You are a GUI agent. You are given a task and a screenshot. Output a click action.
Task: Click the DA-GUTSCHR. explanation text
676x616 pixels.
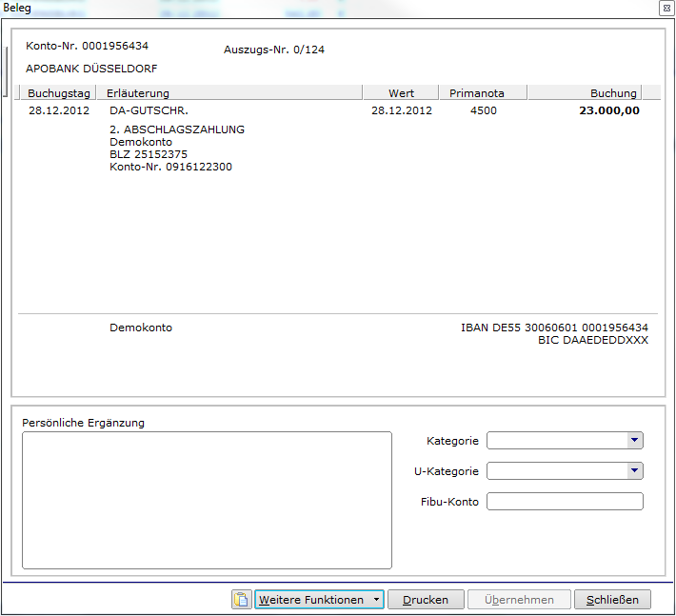(x=149, y=110)
